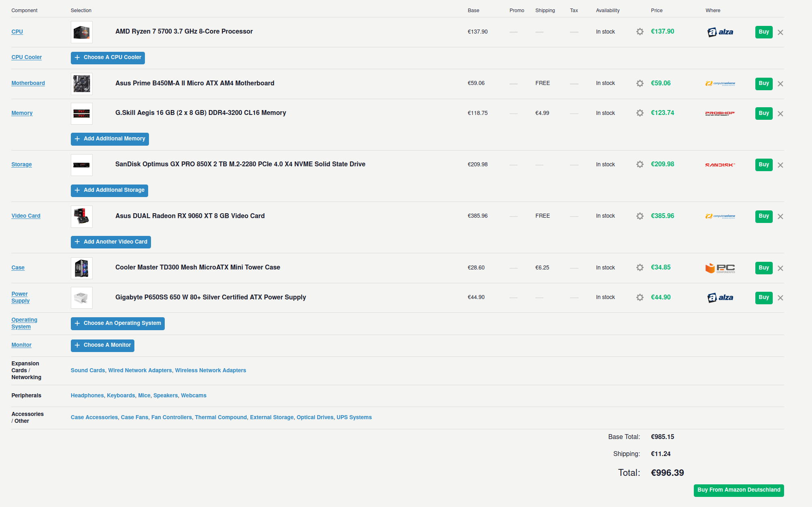Buy the Gigabyte P650SS power supply

[x=764, y=297]
